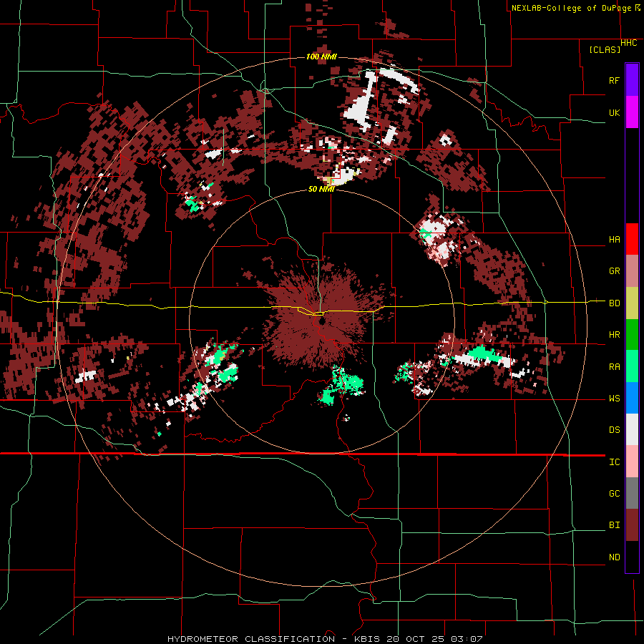644x644 pixels.
Task: Click the 'HR' legend label
Action: pos(614,335)
